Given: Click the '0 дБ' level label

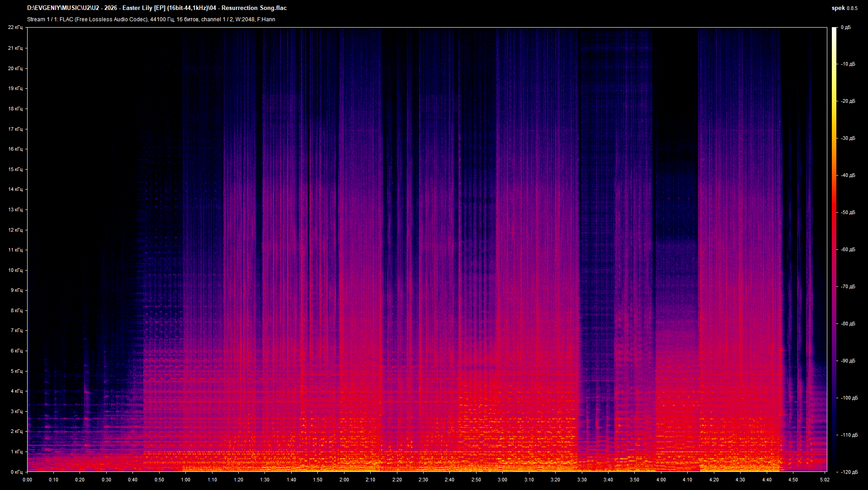Looking at the screenshot, I should tap(846, 28).
